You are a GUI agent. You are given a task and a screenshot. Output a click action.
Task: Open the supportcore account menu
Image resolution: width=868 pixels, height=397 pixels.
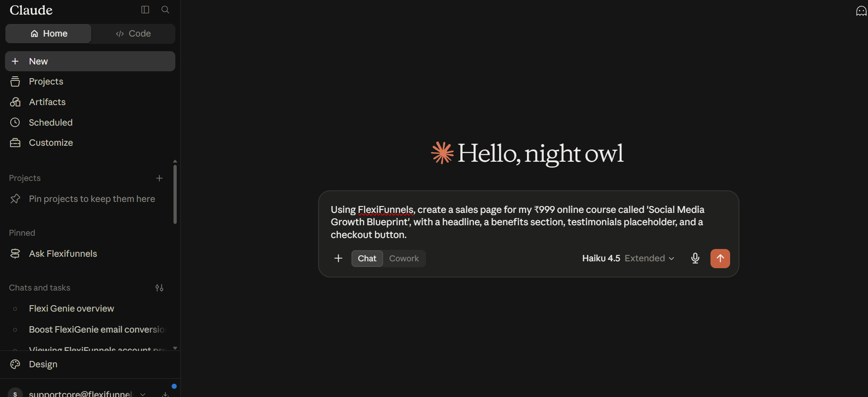(78, 393)
